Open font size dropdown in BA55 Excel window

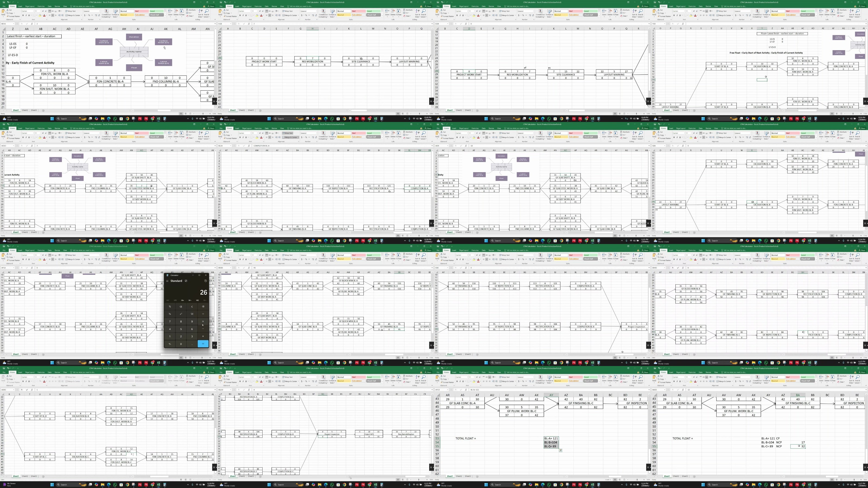click(691, 377)
